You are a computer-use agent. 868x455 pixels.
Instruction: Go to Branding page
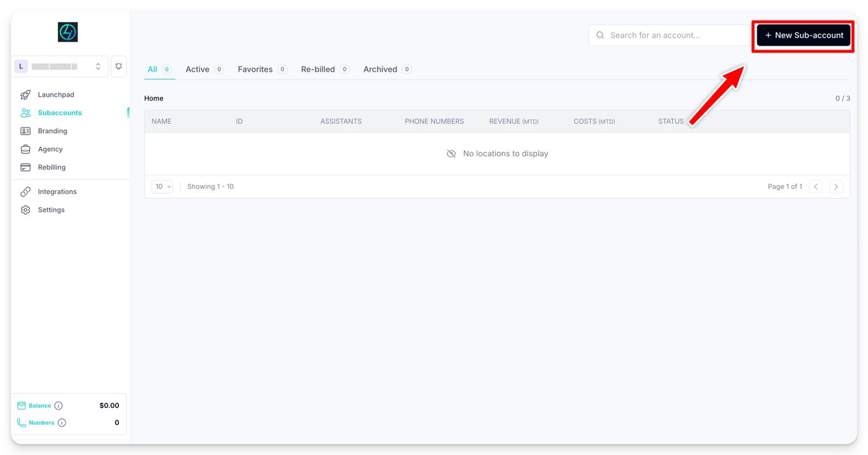52,131
